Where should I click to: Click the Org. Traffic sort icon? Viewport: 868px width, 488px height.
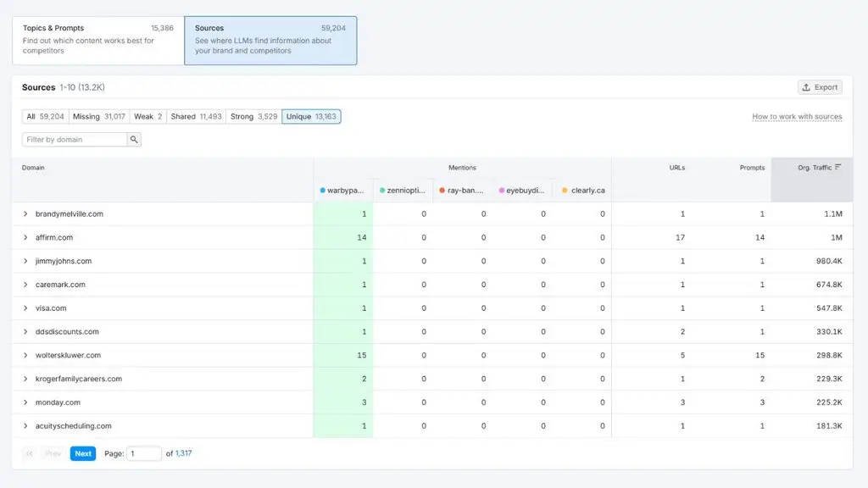(838, 167)
